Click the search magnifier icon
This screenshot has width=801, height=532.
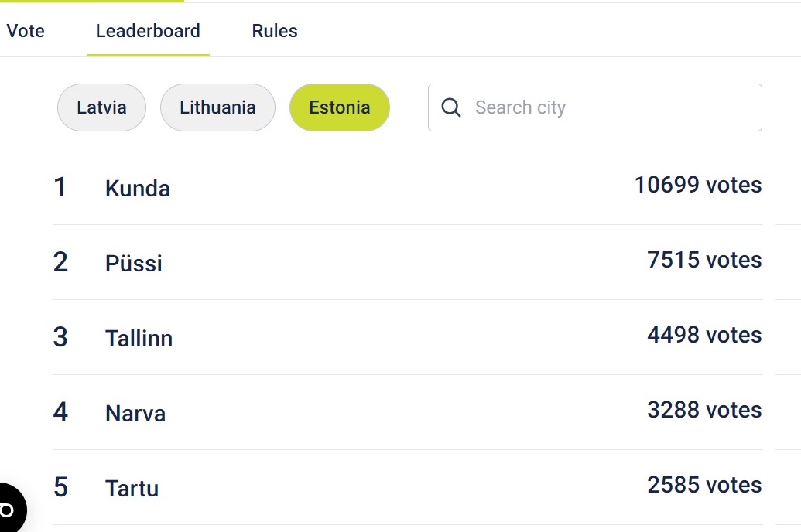(451, 107)
